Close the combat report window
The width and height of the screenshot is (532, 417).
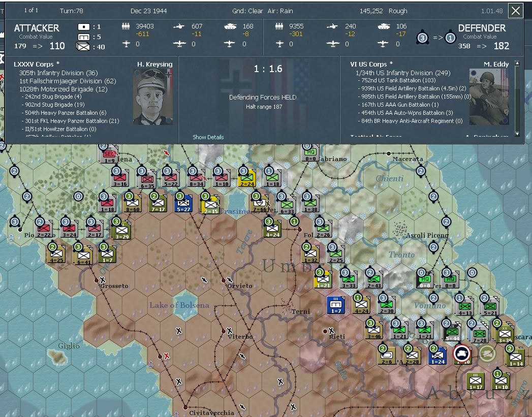(x=515, y=11)
